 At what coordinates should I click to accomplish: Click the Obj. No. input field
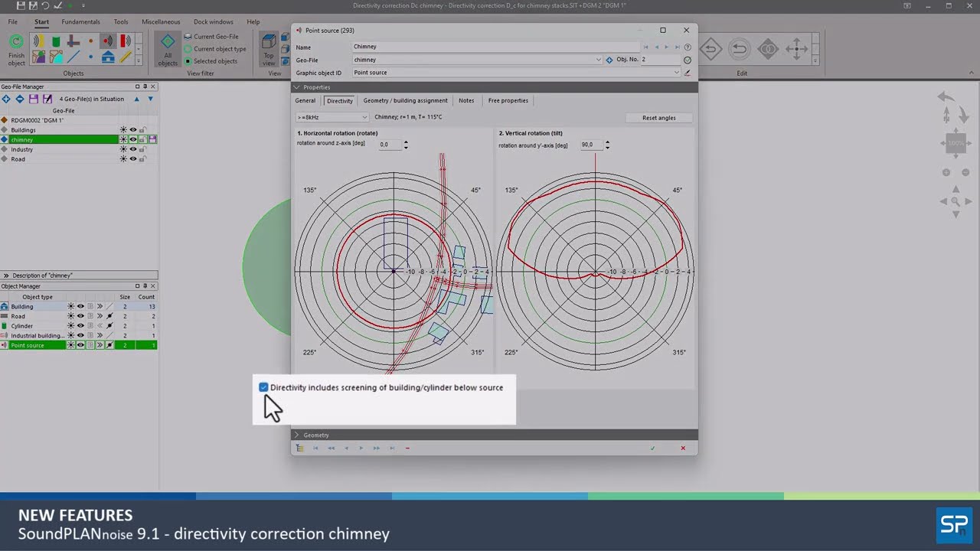[660, 60]
